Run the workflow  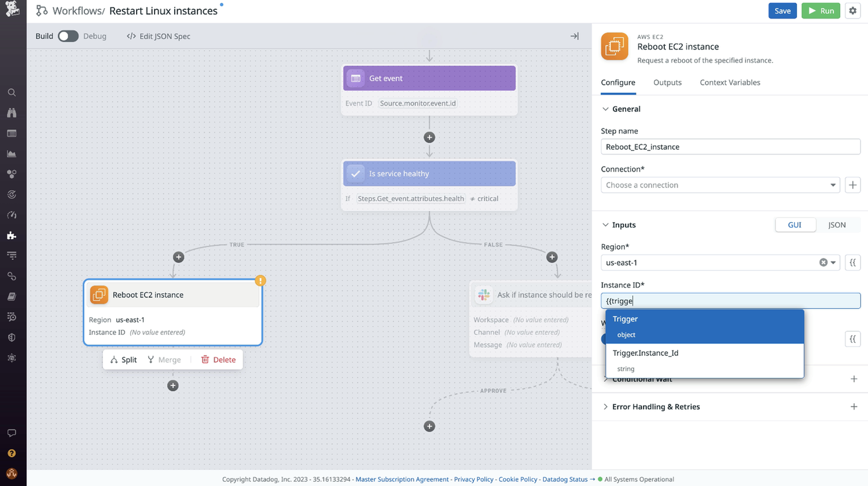[x=821, y=10]
